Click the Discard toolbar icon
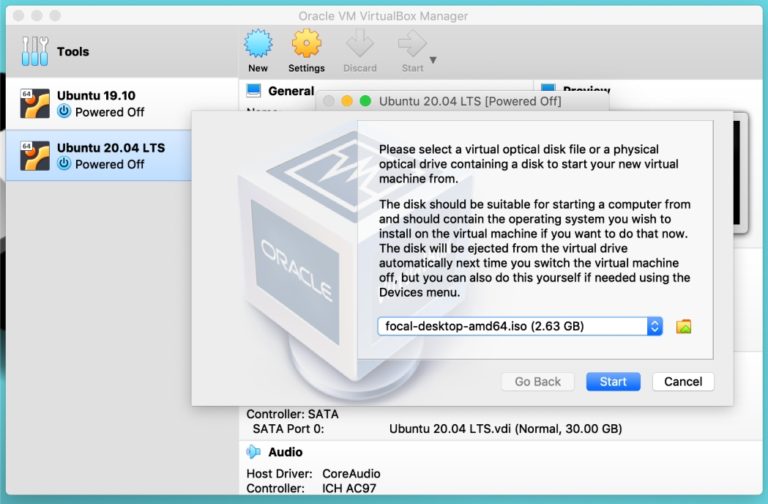 pos(360,44)
